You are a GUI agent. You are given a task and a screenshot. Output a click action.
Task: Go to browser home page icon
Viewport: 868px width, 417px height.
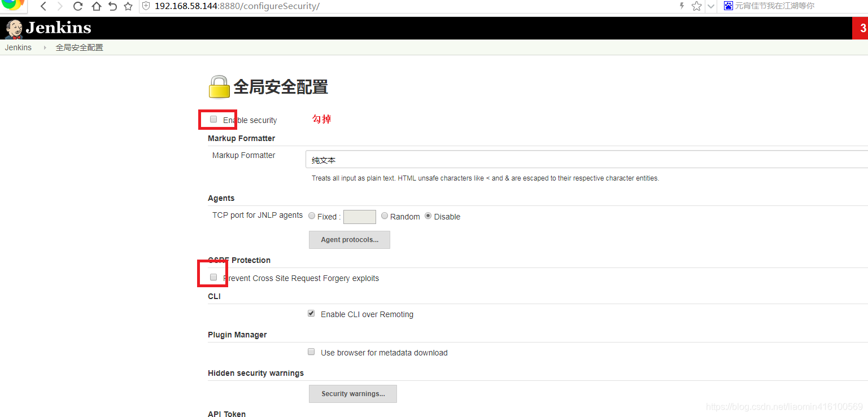(x=96, y=6)
